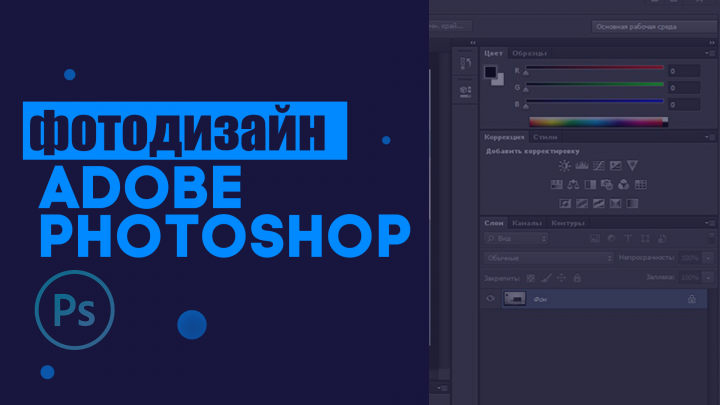720x405 pixels.
Task: Click the Непрозрачность 100% field
Action: pos(690,258)
